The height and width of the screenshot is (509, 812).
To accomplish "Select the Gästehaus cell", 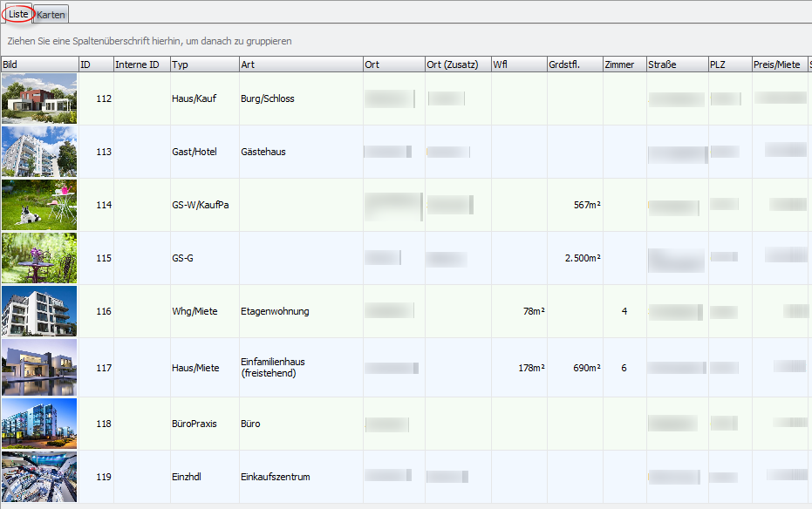I will [301, 152].
